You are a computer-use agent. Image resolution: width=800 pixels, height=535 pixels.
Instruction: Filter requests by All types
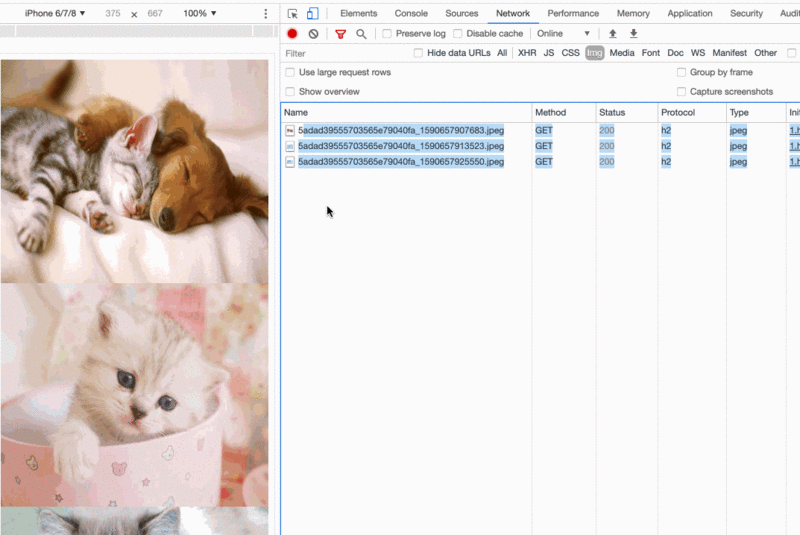tap(502, 53)
